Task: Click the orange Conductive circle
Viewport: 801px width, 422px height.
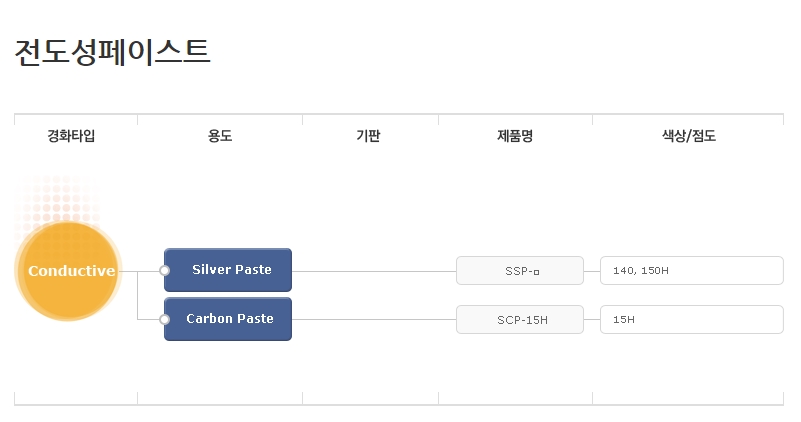Action: [x=68, y=271]
